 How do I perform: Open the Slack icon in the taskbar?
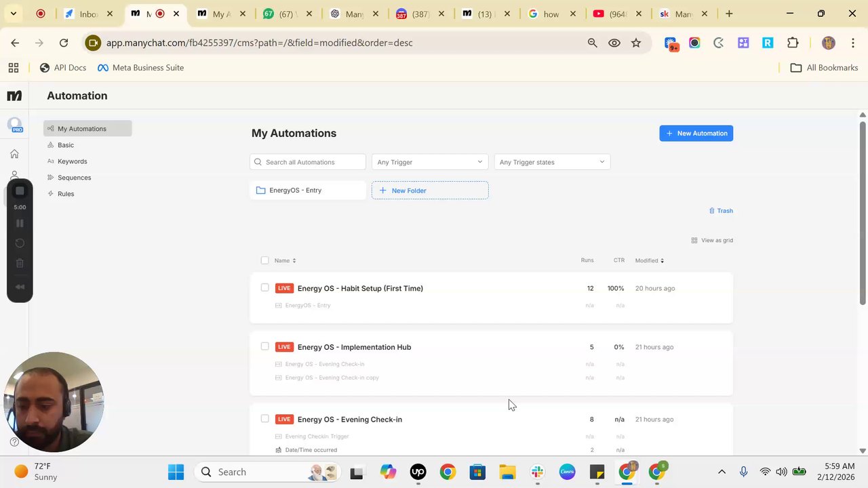(537, 472)
